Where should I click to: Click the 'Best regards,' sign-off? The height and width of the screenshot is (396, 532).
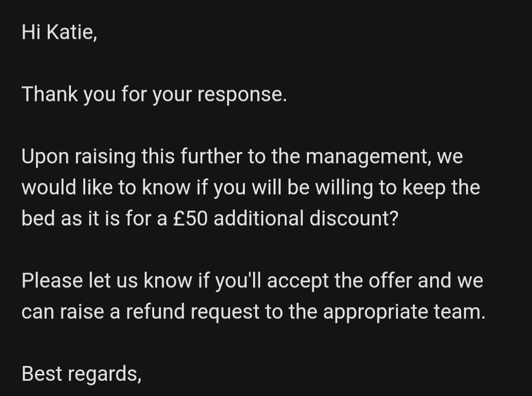[81, 374]
